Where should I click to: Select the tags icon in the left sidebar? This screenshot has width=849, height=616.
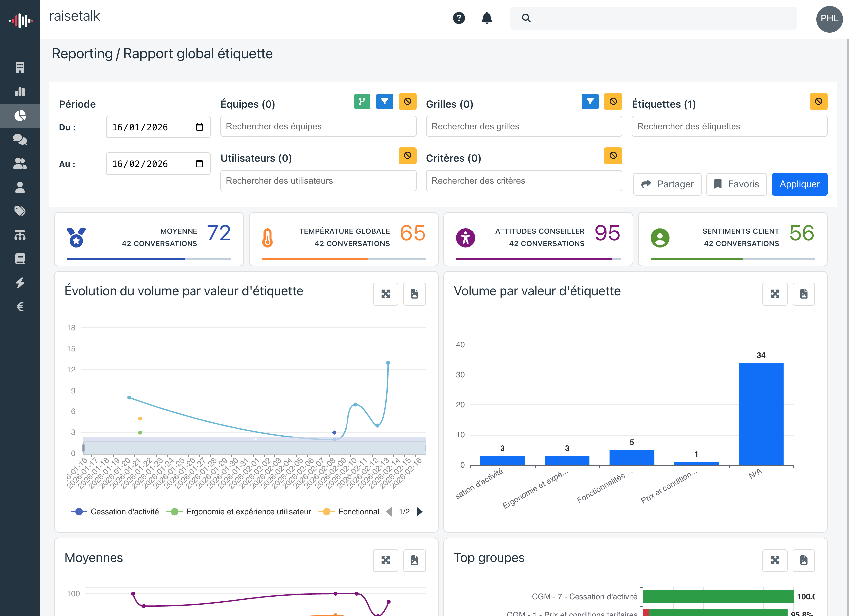coord(20,211)
